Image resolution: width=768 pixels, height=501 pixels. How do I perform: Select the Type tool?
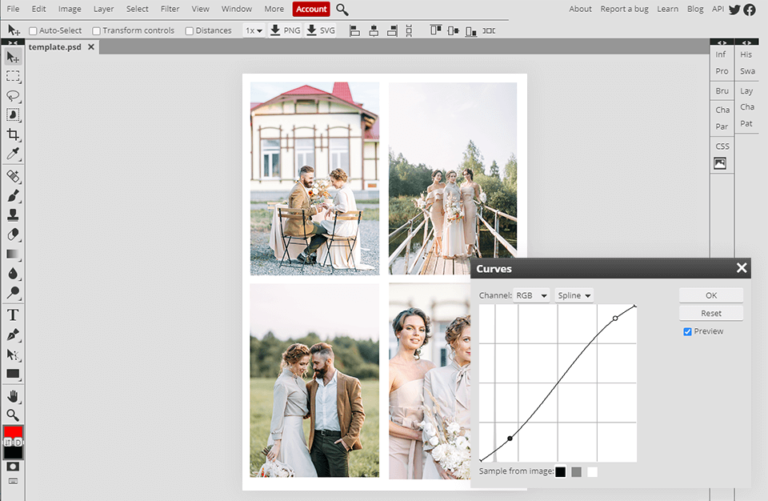click(x=13, y=315)
